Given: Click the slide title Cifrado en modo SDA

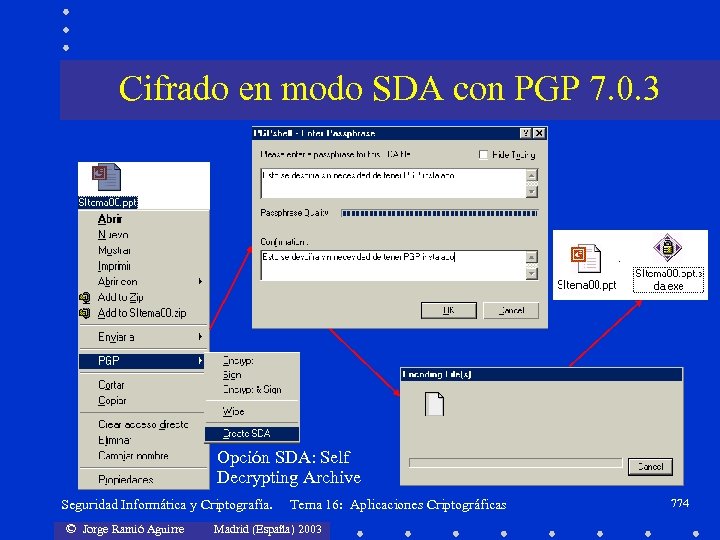Looking at the screenshot, I should [x=389, y=88].
